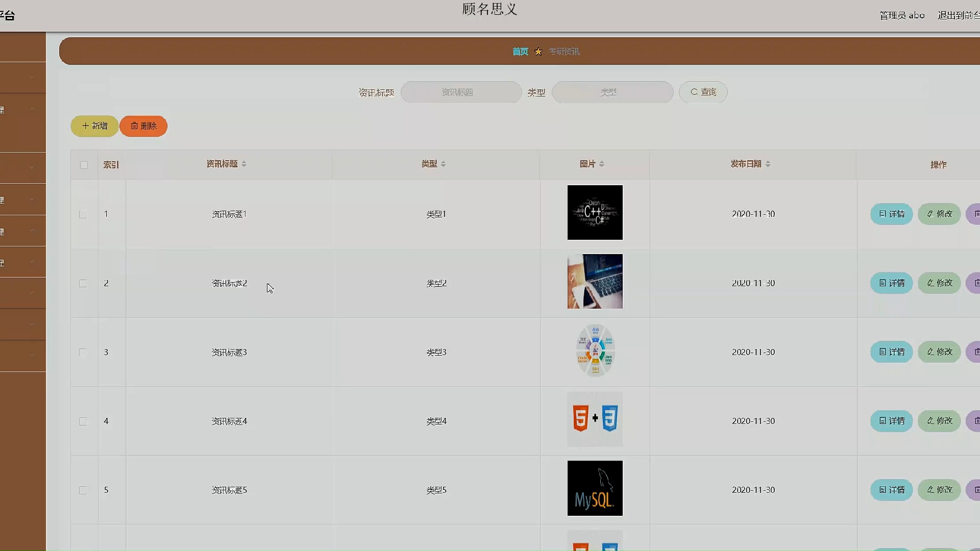Click the 资讯标题1 table cell
Screen dimensions: 980x551
pos(229,214)
